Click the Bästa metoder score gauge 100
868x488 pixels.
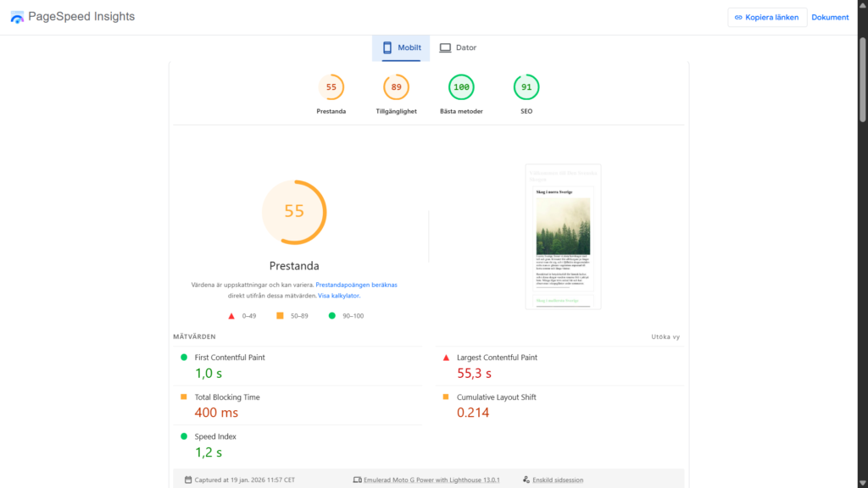coord(461,87)
